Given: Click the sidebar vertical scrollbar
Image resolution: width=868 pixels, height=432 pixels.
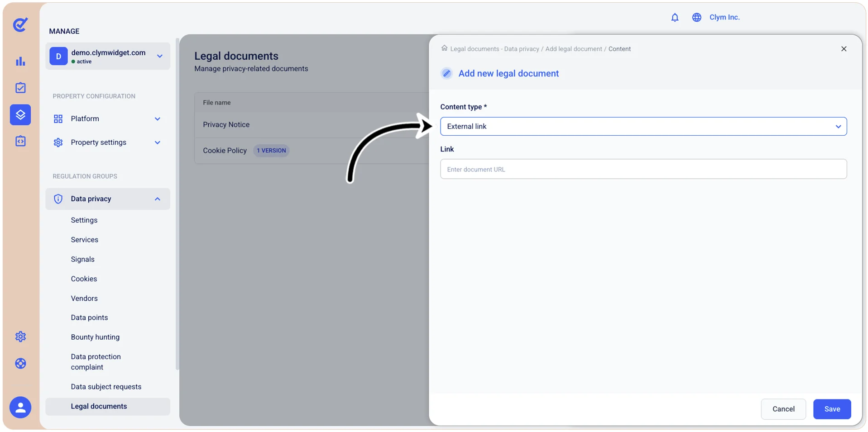Looking at the screenshot, I should 177,204.
